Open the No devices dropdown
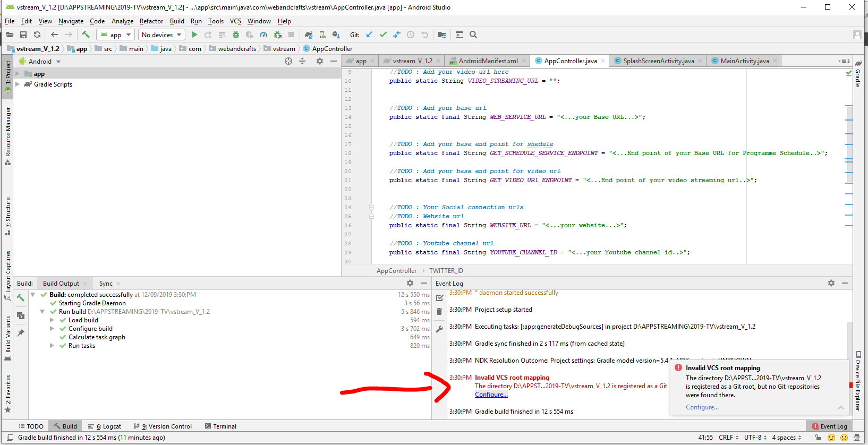The width and height of the screenshot is (868, 445). [161, 35]
